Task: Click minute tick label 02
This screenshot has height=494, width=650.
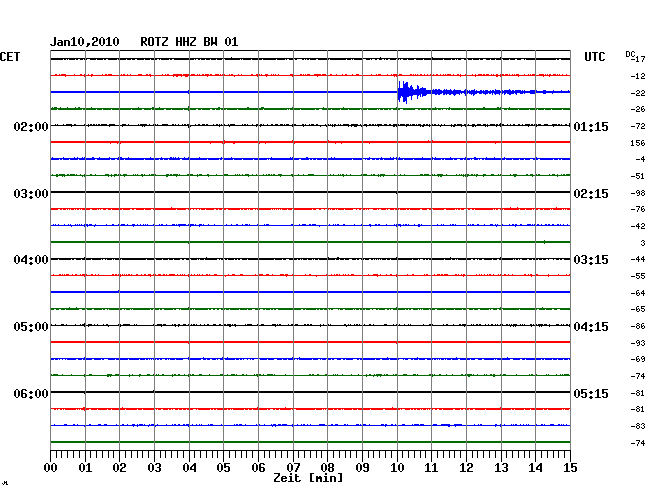Action: coord(119,468)
